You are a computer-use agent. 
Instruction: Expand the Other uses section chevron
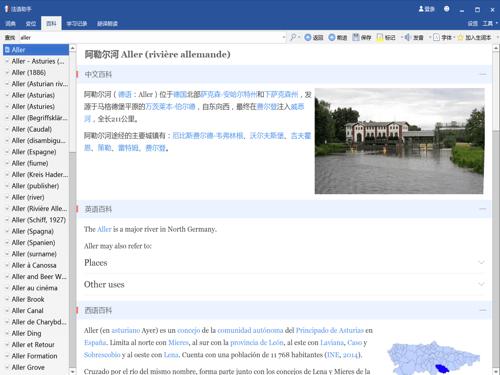[481, 284]
